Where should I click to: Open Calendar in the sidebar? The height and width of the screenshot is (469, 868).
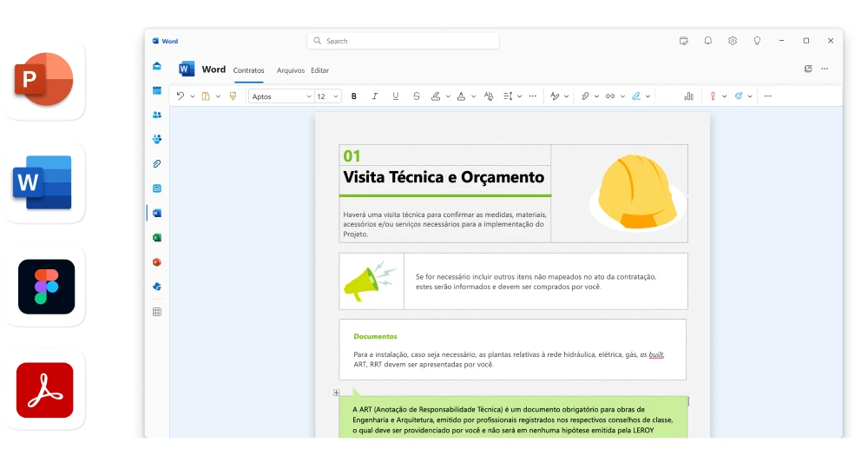point(157,90)
